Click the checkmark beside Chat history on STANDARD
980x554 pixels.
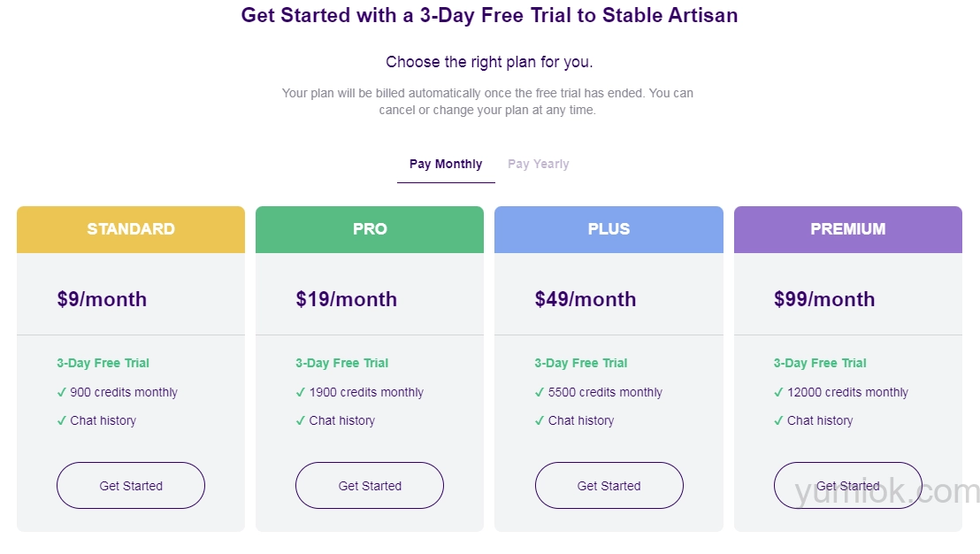[61, 420]
